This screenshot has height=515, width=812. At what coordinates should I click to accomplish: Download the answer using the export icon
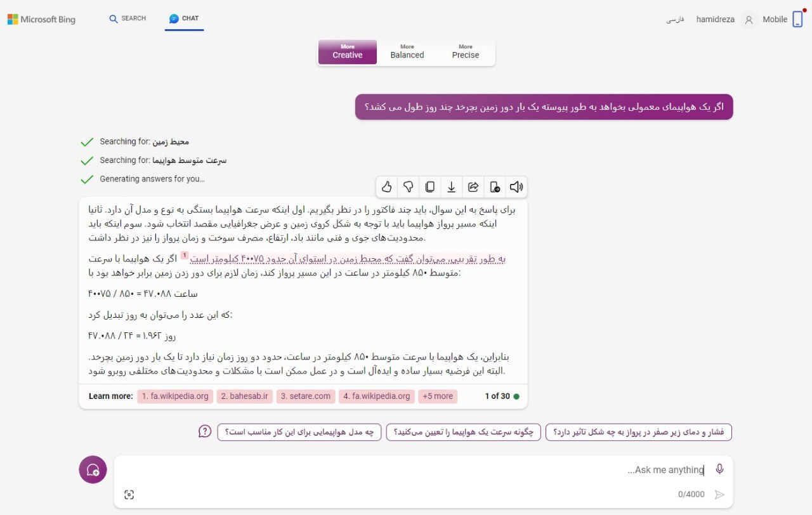(x=452, y=186)
